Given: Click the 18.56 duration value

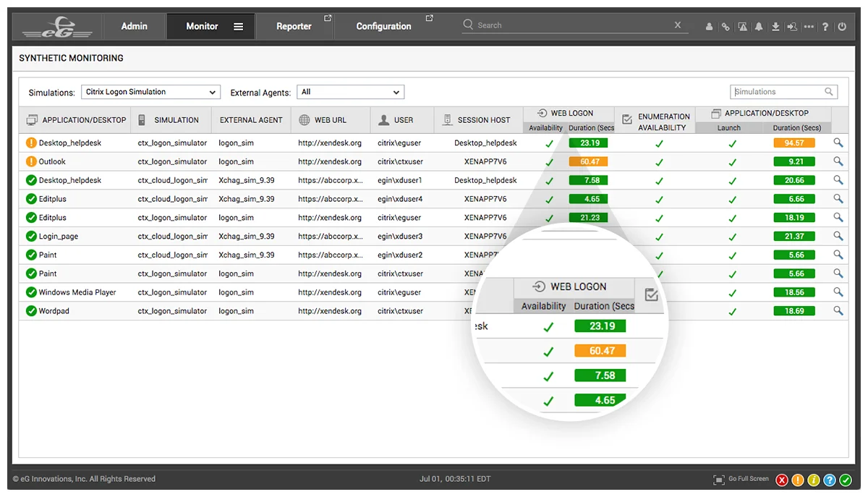Looking at the screenshot, I should click(x=794, y=292).
